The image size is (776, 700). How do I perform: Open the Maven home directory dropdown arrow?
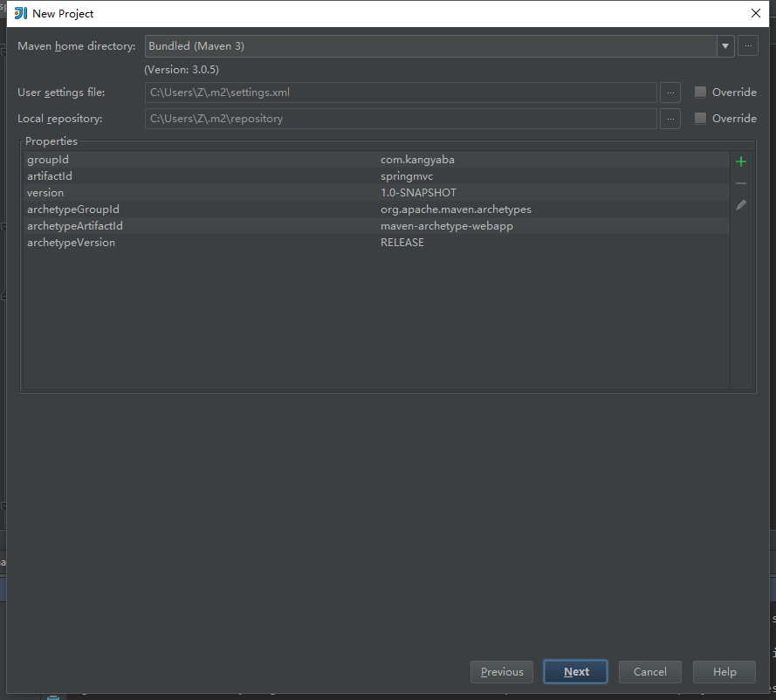tap(725, 46)
